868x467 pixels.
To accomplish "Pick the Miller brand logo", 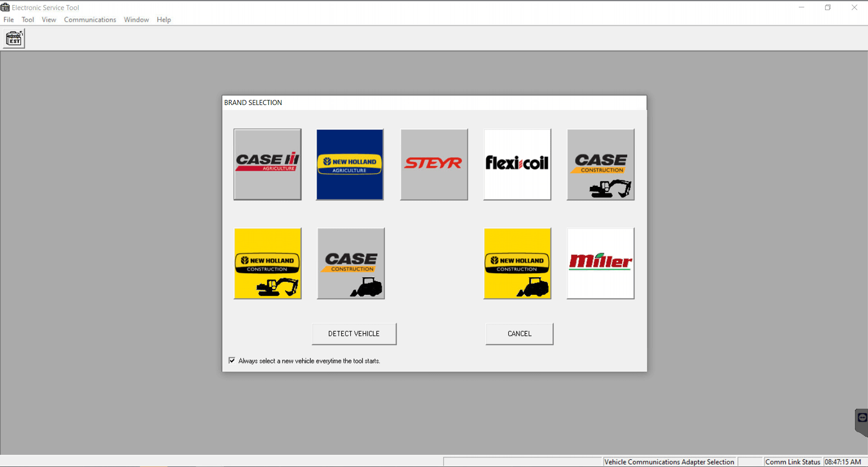I will coord(600,263).
